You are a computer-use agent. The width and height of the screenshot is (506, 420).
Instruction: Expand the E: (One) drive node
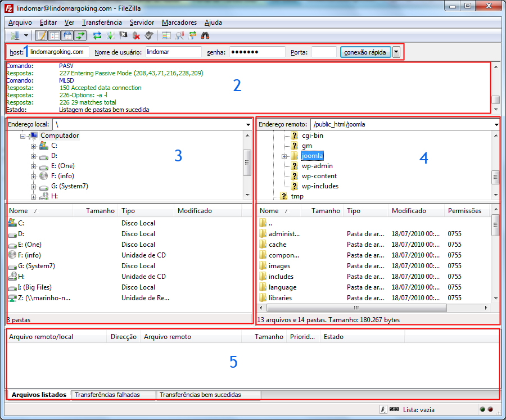tap(33, 166)
